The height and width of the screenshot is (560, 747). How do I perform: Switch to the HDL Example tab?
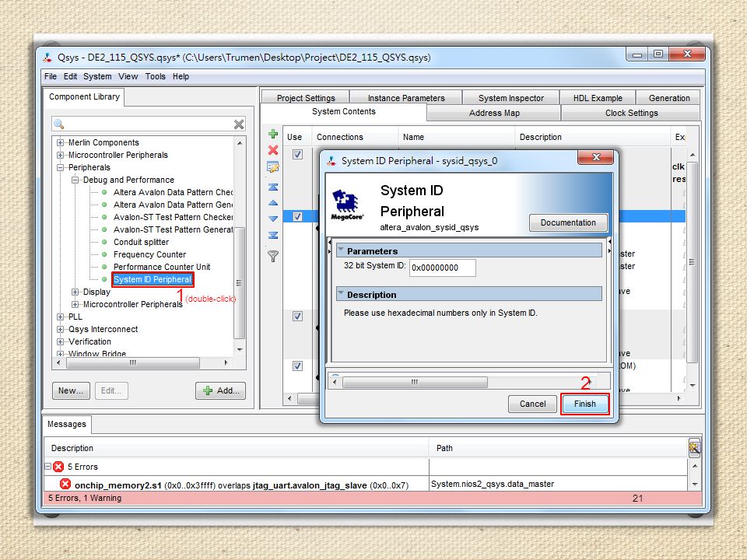point(598,98)
